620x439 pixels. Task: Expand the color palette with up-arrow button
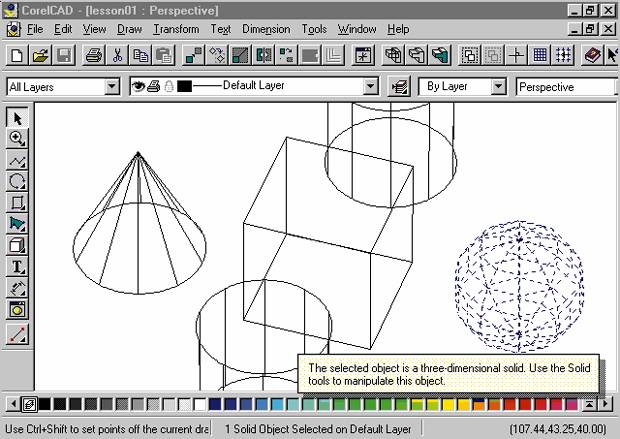(590, 404)
